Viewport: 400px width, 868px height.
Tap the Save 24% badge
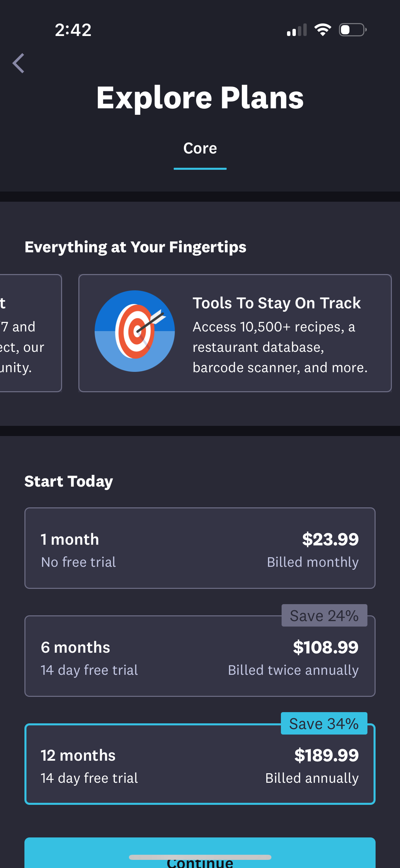pyautogui.click(x=324, y=615)
